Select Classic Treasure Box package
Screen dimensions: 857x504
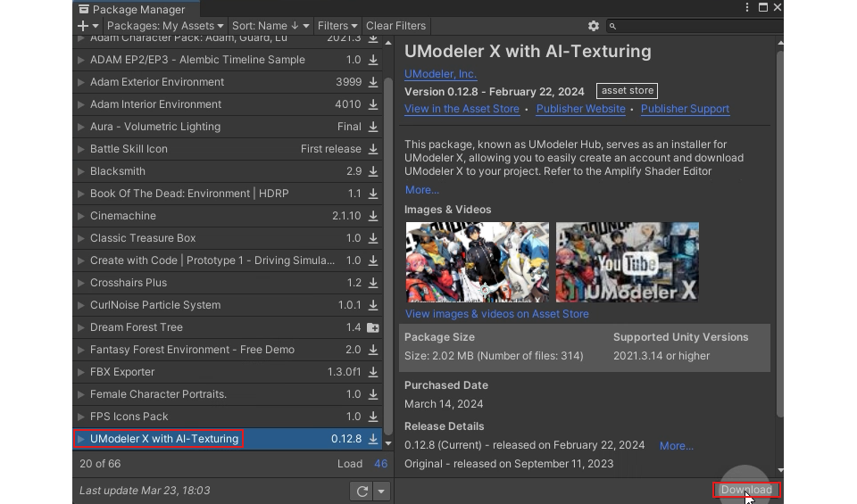click(228, 239)
